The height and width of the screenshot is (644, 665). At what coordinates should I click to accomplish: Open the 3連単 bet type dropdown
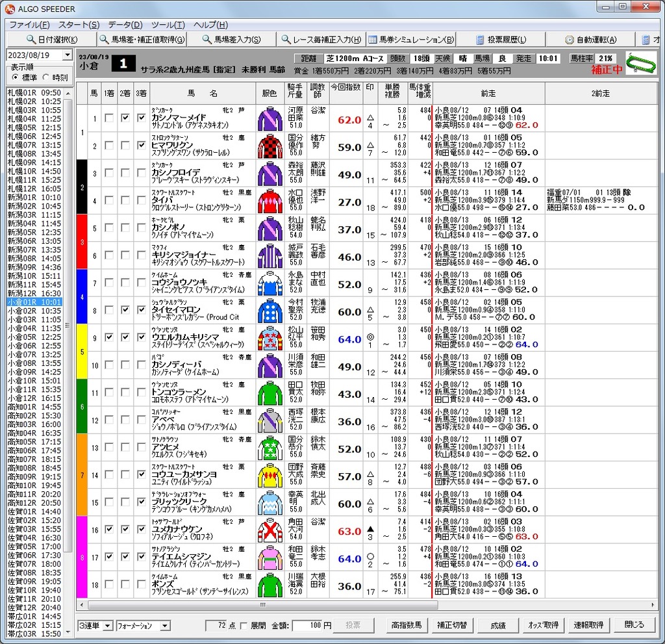point(108,626)
